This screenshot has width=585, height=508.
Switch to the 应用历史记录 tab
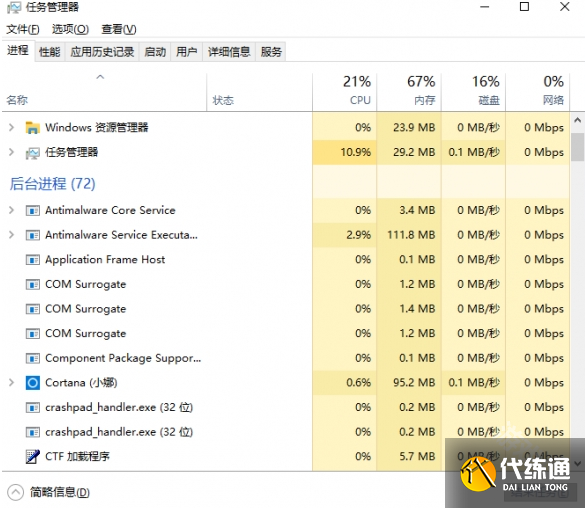pyautogui.click(x=102, y=52)
